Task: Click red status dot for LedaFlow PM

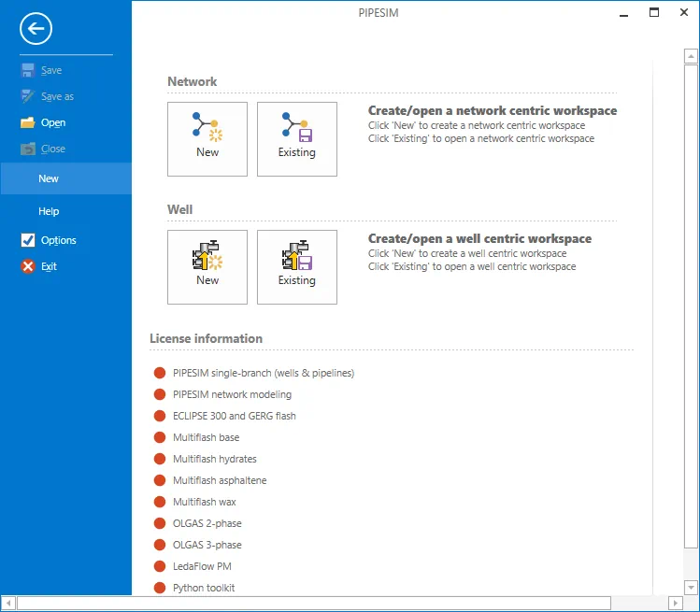Action: tap(160, 566)
